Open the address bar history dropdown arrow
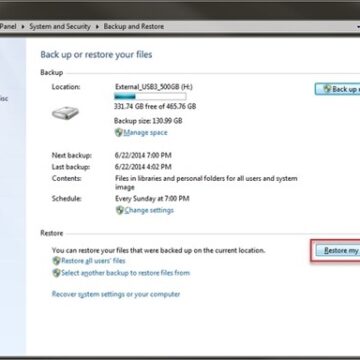 coord(357,27)
